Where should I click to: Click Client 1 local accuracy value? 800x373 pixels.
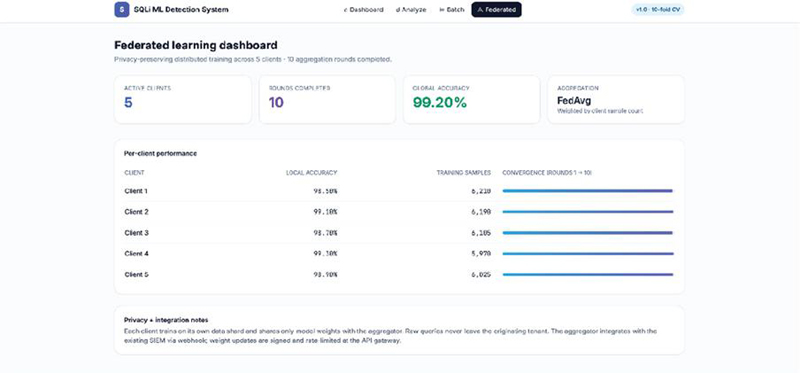tap(325, 191)
